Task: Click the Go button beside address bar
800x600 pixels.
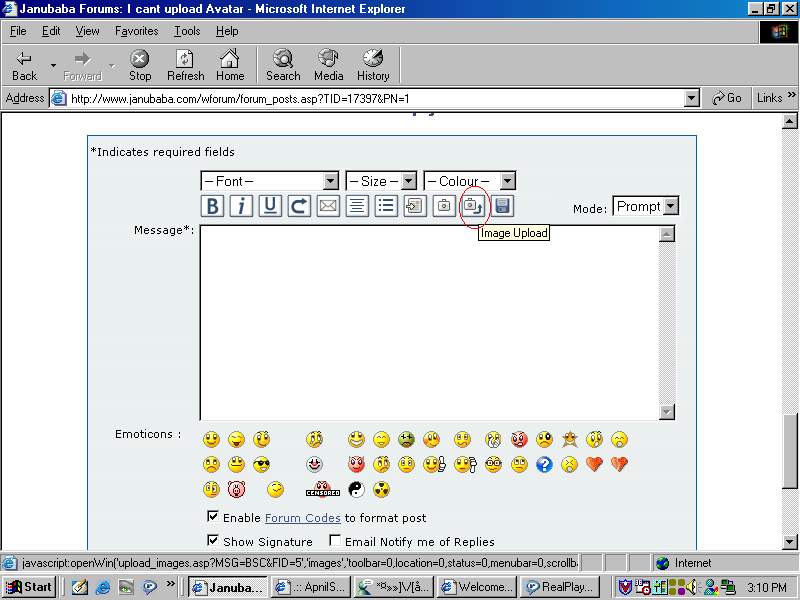Action: (727, 98)
